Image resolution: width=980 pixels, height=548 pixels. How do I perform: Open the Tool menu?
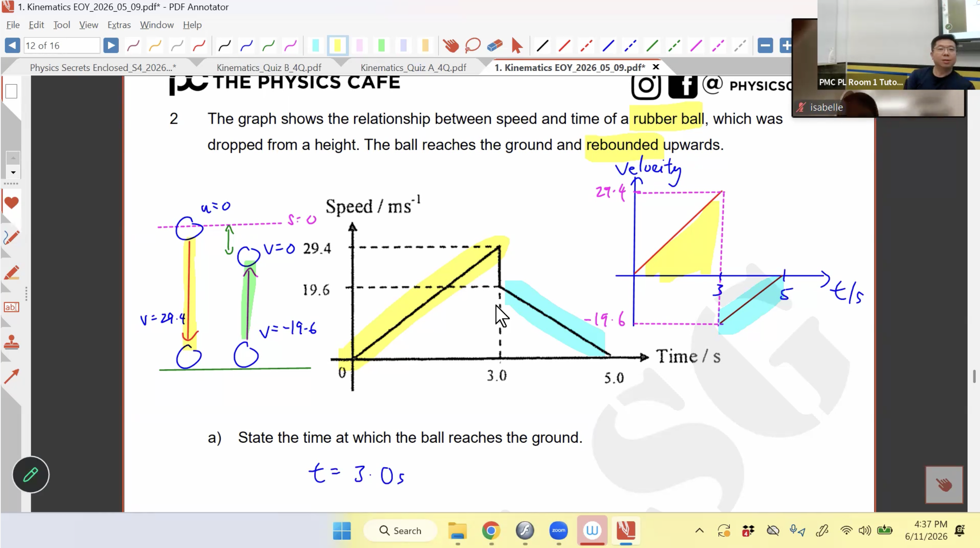point(61,25)
